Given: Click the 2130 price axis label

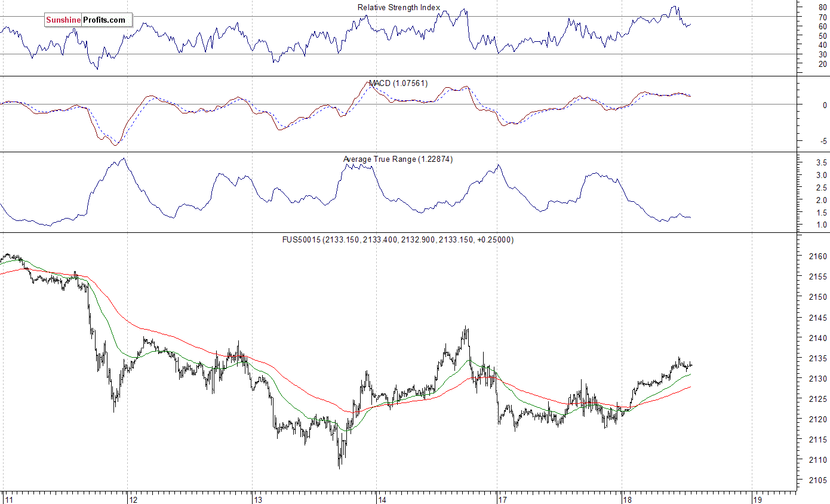Looking at the screenshot, I should [818, 379].
